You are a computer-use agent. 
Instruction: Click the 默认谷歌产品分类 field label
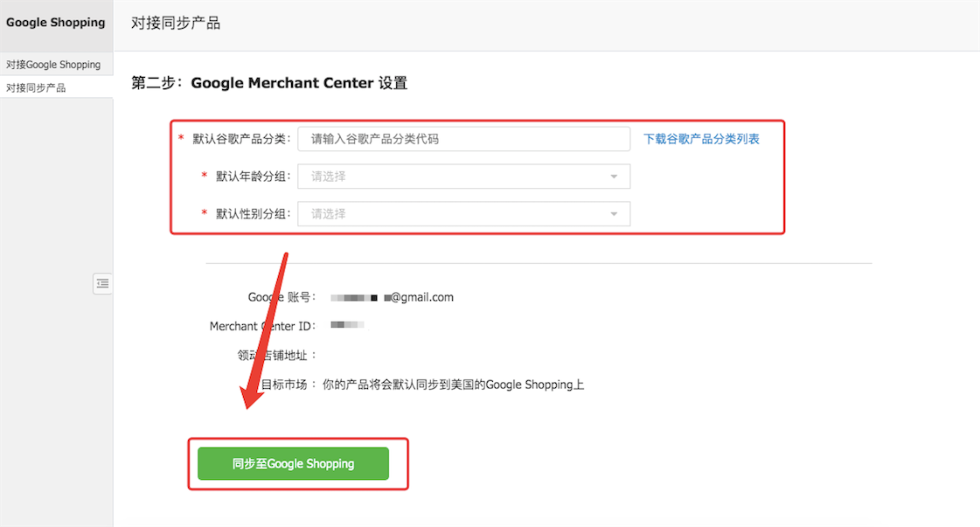241,139
